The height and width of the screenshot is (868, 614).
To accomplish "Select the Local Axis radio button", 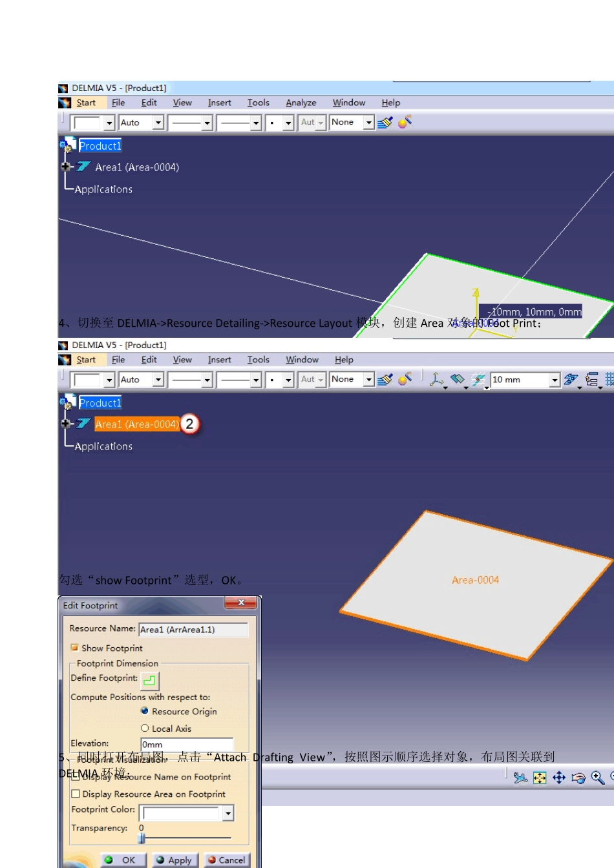I will click(x=145, y=728).
